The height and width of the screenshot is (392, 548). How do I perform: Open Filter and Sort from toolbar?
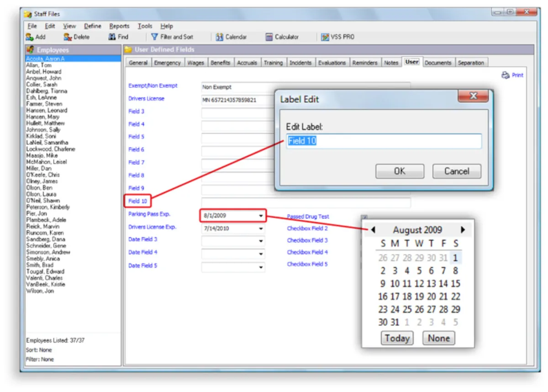[x=172, y=37]
